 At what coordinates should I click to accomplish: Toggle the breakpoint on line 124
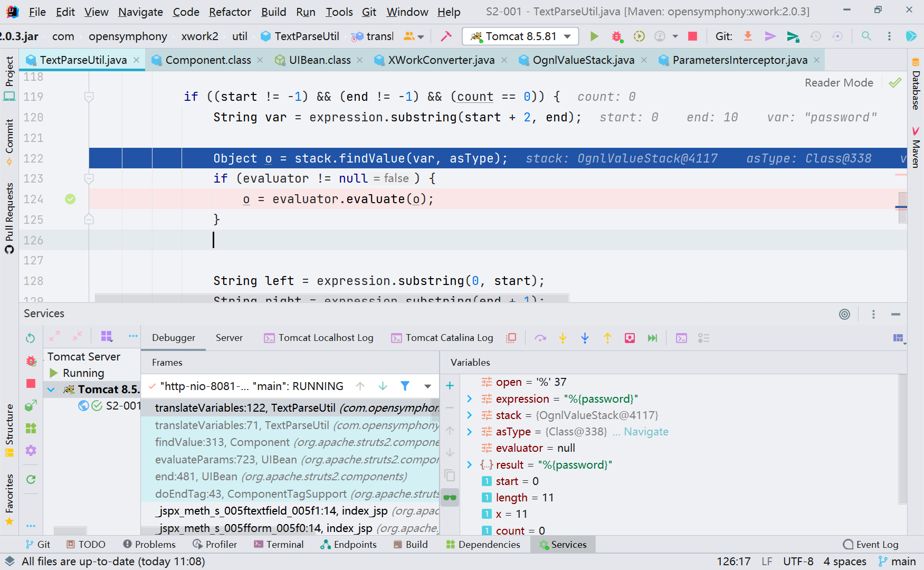pyautogui.click(x=70, y=199)
